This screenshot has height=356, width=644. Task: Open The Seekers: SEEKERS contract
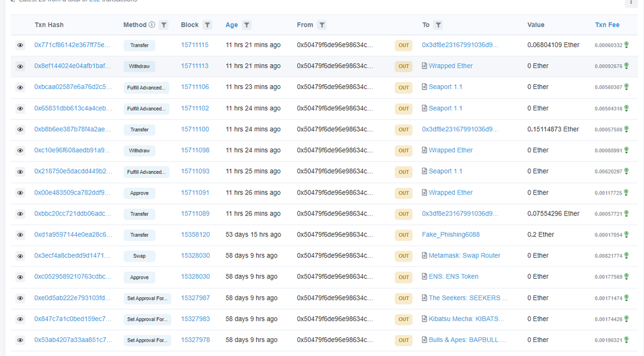pyautogui.click(x=468, y=298)
